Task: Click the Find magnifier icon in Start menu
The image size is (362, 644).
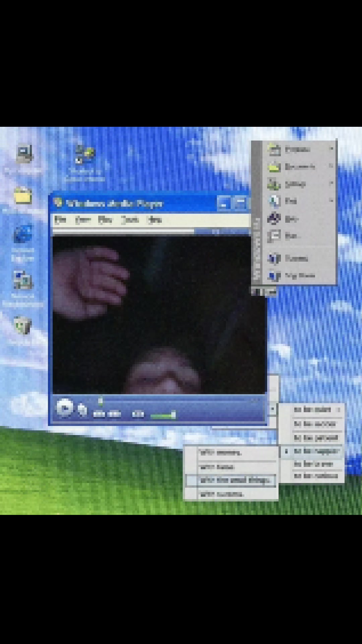Action: click(274, 201)
